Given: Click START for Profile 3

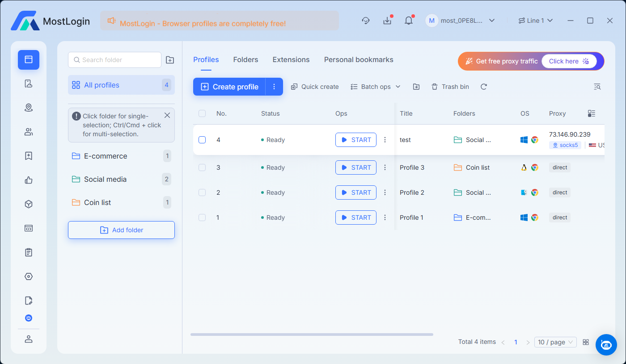Looking at the screenshot, I should [x=356, y=167].
